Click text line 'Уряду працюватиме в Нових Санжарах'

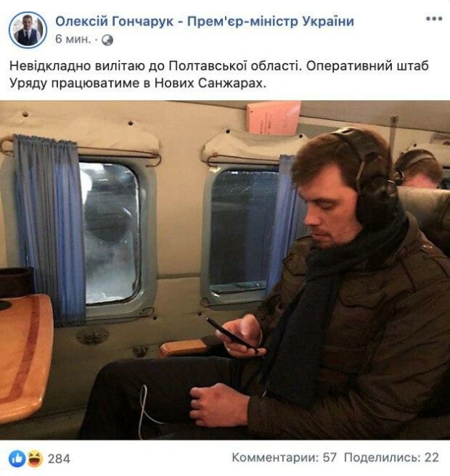pyautogui.click(x=138, y=83)
